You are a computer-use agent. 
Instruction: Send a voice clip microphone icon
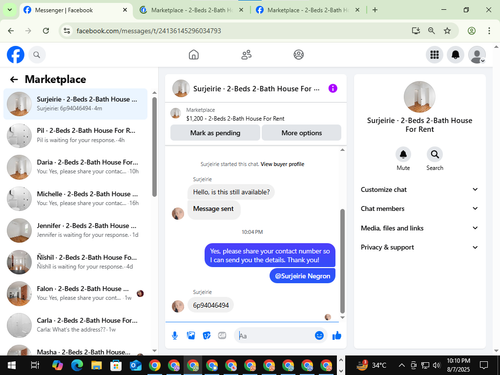coord(175,336)
